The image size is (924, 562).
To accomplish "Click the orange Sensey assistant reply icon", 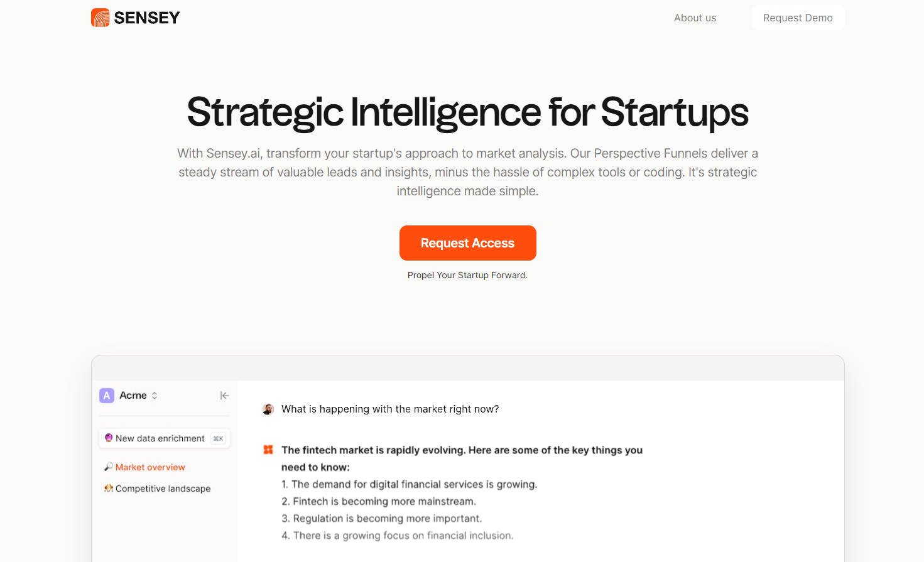I will tap(268, 450).
